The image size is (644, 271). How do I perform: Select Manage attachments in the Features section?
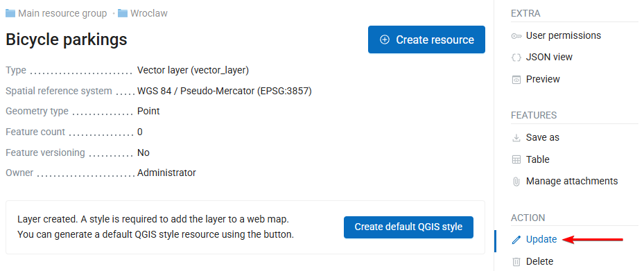point(572,181)
